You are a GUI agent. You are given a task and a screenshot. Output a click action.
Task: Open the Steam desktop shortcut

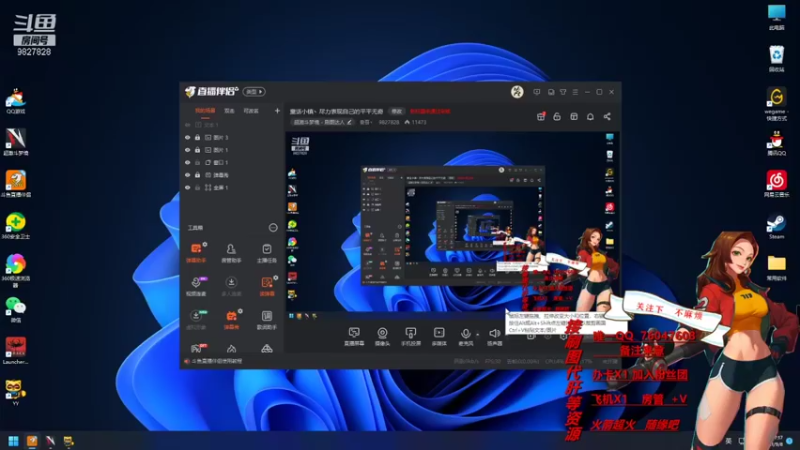[777, 227]
